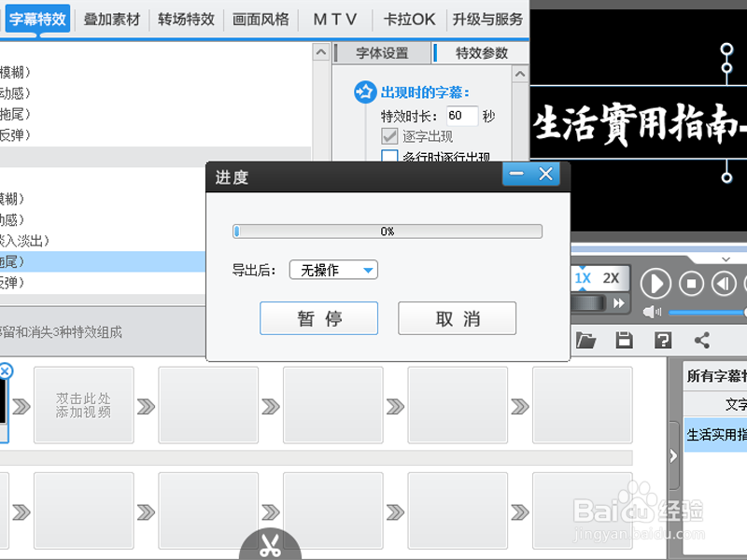Open project with the folder icon

point(586,340)
